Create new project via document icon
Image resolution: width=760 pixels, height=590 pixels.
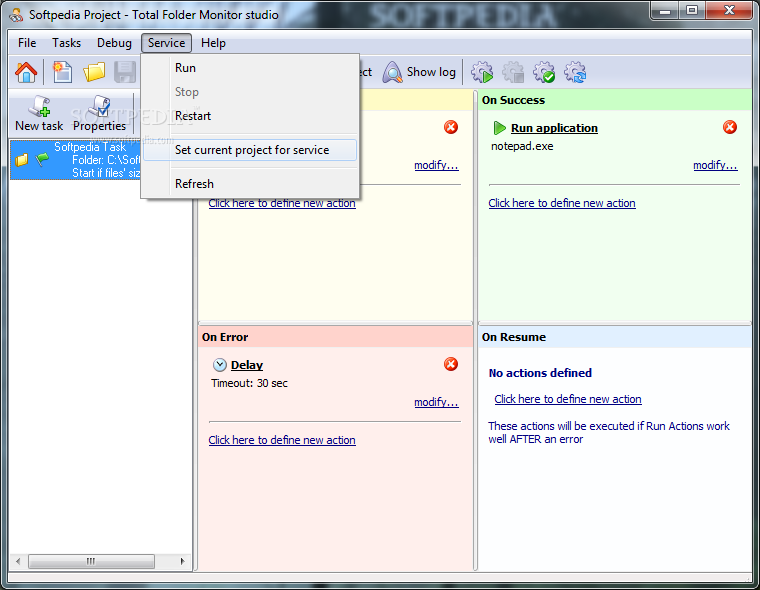(63, 72)
